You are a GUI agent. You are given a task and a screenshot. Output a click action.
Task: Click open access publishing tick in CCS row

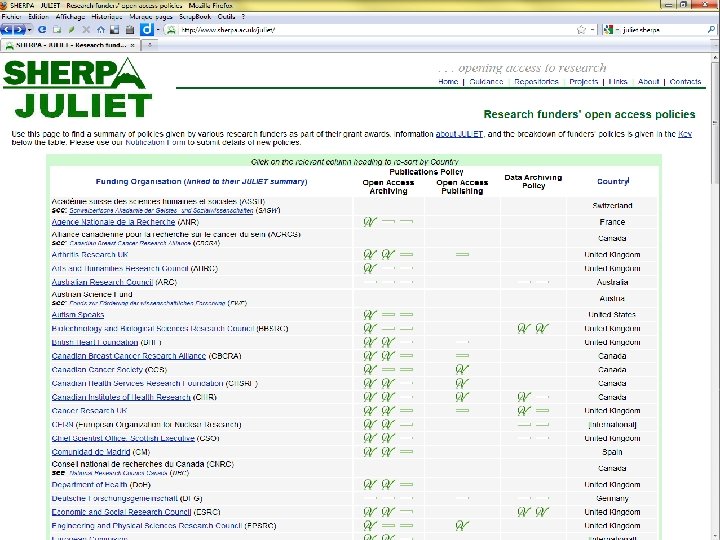coord(462,369)
